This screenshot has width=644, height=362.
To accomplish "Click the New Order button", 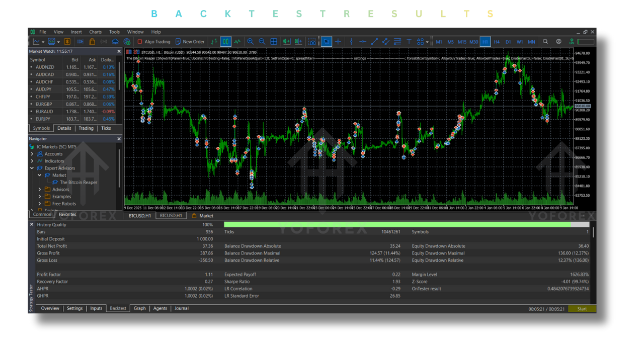I will [191, 41].
